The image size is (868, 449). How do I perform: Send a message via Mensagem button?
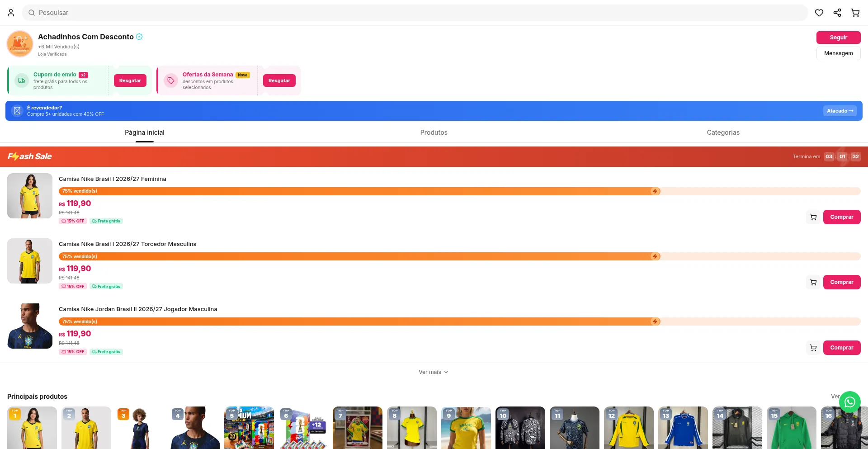[839, 53]
